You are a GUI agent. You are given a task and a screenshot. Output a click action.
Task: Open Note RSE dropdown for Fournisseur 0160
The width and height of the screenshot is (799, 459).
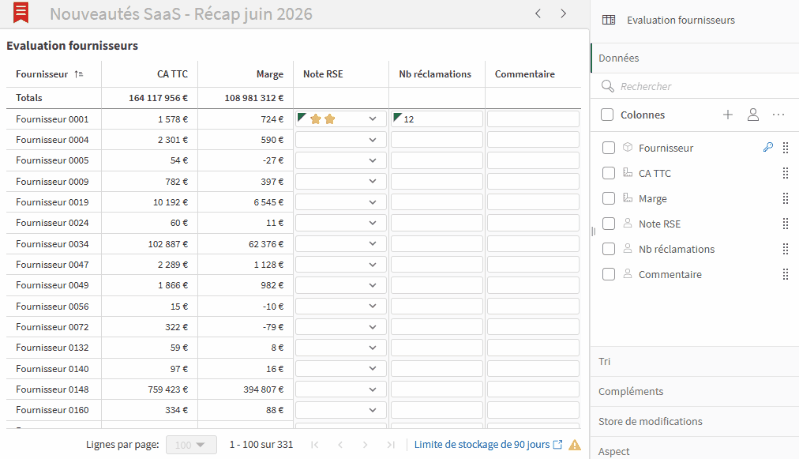[372, 410]
